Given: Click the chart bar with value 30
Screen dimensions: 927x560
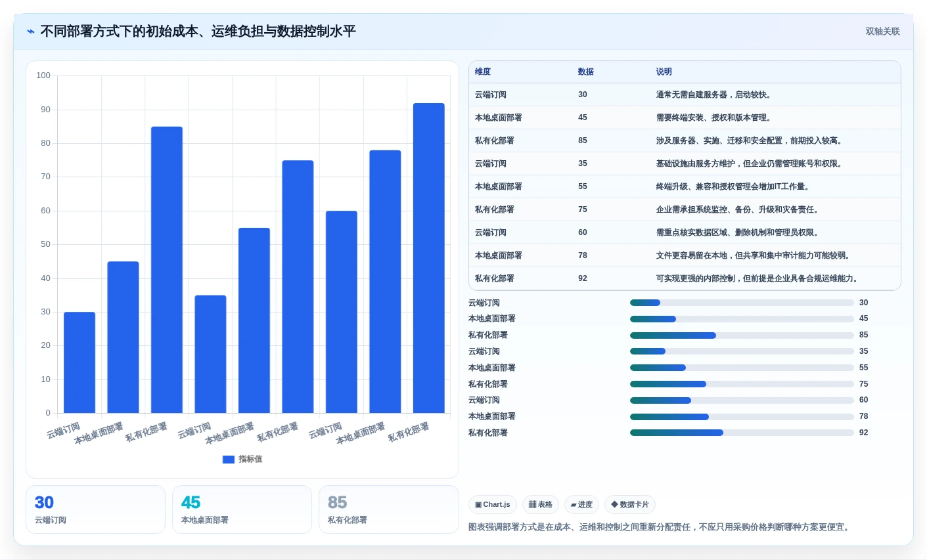Looking at the screenshot, I should pyautogui.click(x=79, y=362).
